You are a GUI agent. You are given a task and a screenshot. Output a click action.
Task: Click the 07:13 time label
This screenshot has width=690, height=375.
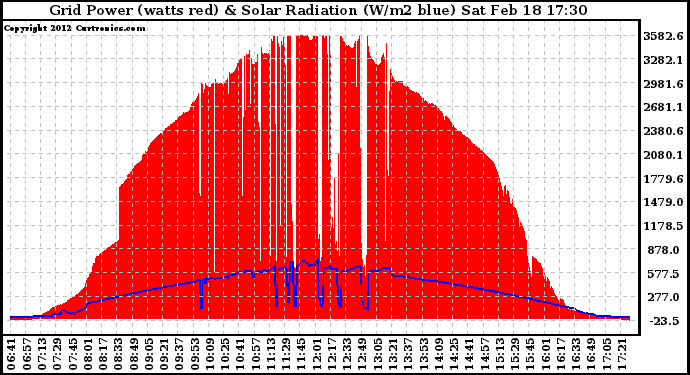coord(41,353)
